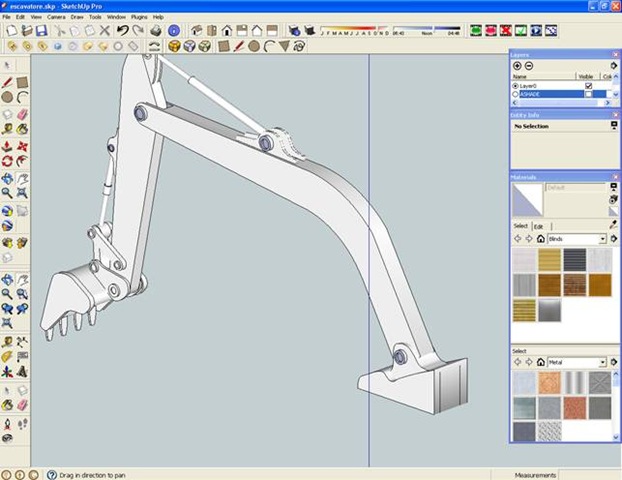Select the first Blinds material swatch
Image resolution: width=622 pixels, height=480 pixels.
(x=524, y=258)
